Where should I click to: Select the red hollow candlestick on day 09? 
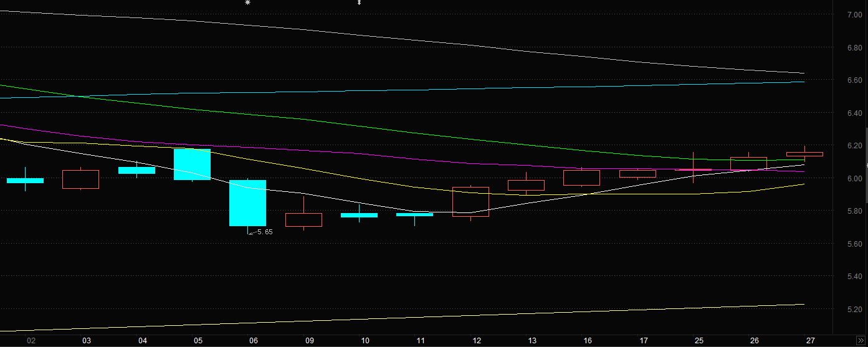tap(303, 219)
